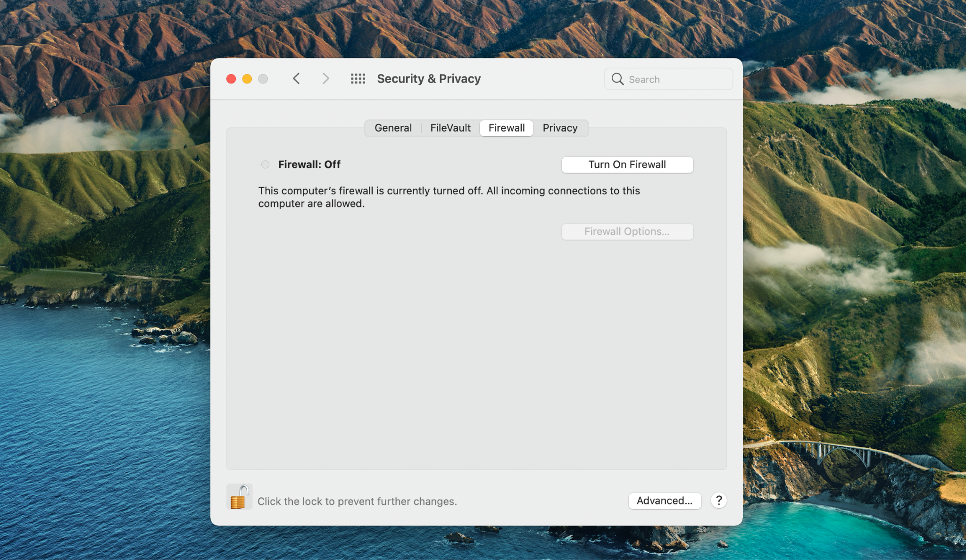966x560 pixels.
Task: Click lock to prevent further changes
Action: click(238, 501)
